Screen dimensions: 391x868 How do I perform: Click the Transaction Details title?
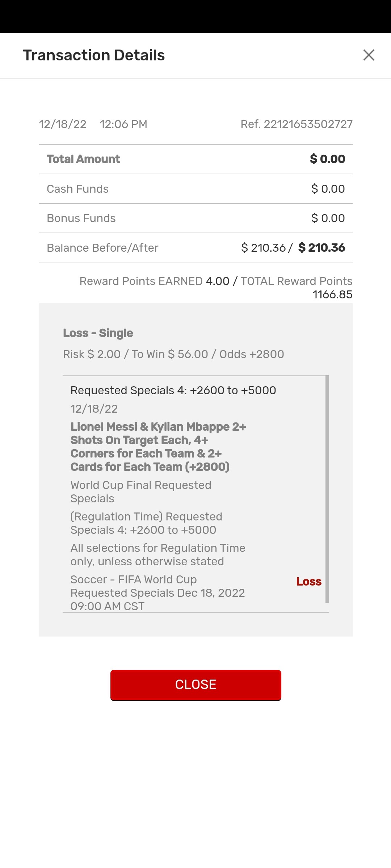[94, 55]
